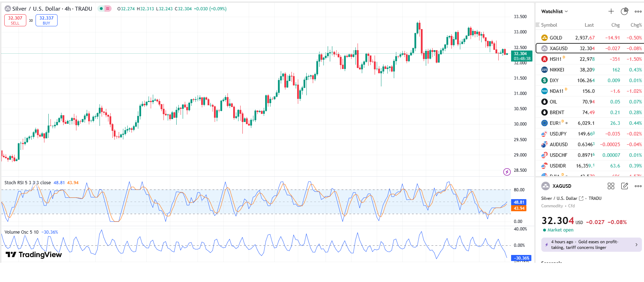Toggle the flag column marker beside Symbol header
This screenshot has width=644, height=282.
(538, 25)
